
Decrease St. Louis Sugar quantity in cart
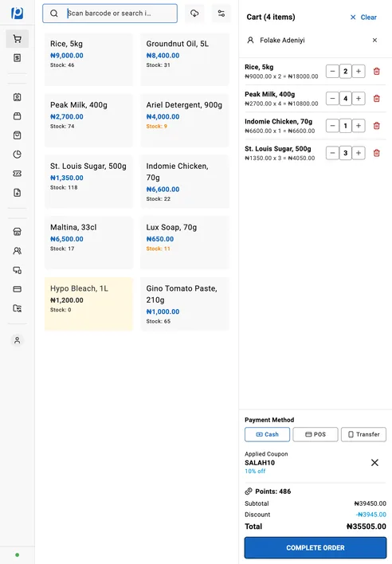(x=332, y=153)
